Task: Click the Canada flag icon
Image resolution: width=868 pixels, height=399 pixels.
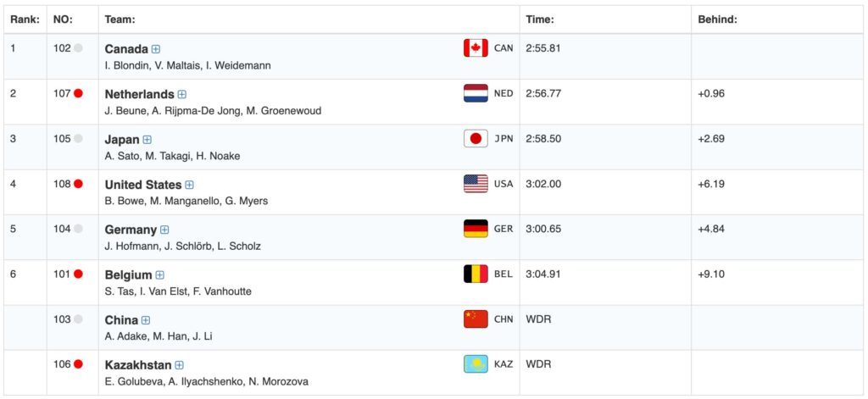Action: click(476, 48)
